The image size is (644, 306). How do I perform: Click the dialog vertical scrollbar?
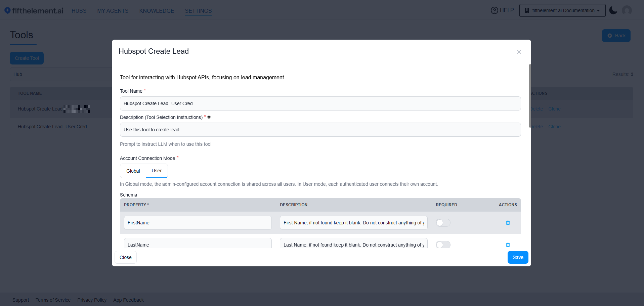click(x=530, y=96)
